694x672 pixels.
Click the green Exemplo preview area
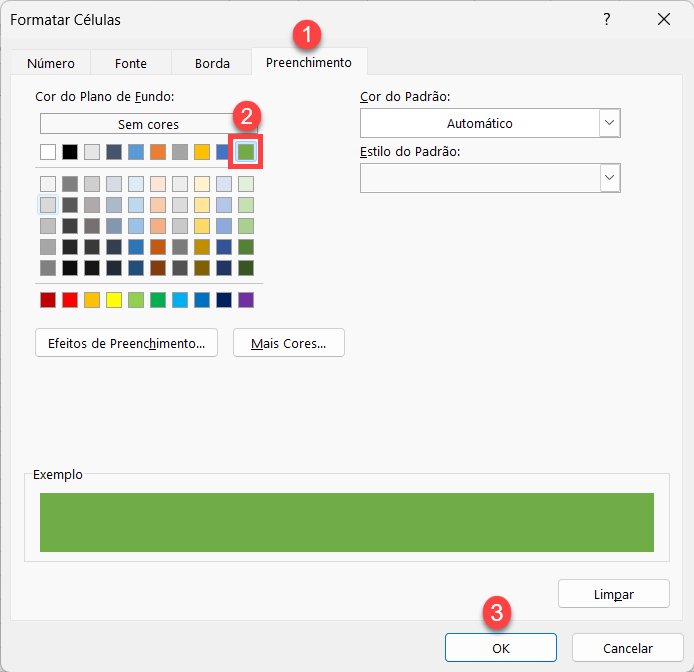point(347,522)
